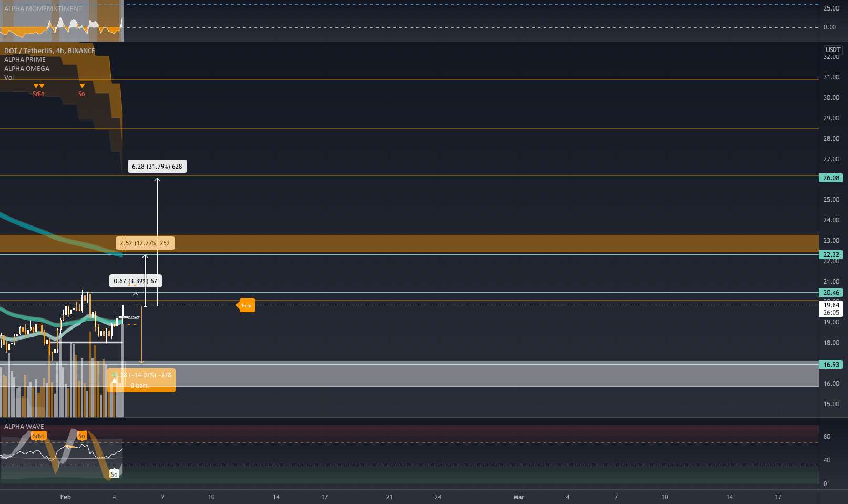Click the 20.46 price line label

click(831, 293)
